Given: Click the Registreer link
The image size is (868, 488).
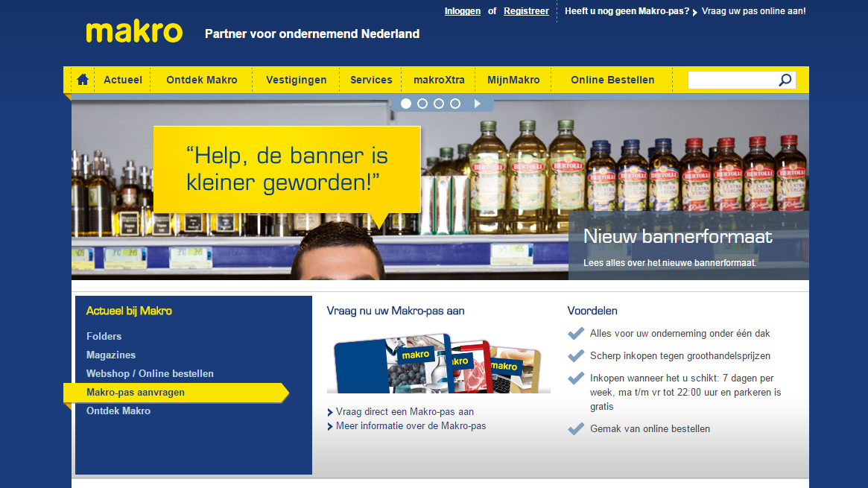Looking at the screenshot, I should click(x=526, y=11).
